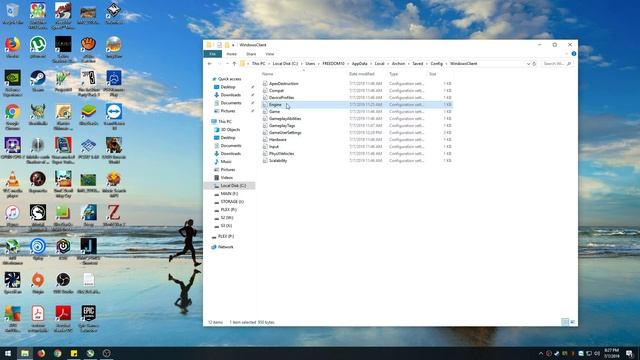Sort files by Date modified column
The width and height of the screenshot is (640, 360).
tap(362, 74)
